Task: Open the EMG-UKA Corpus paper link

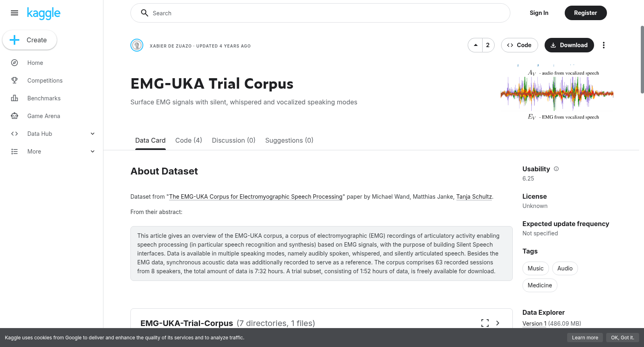Action: point(256,197)
